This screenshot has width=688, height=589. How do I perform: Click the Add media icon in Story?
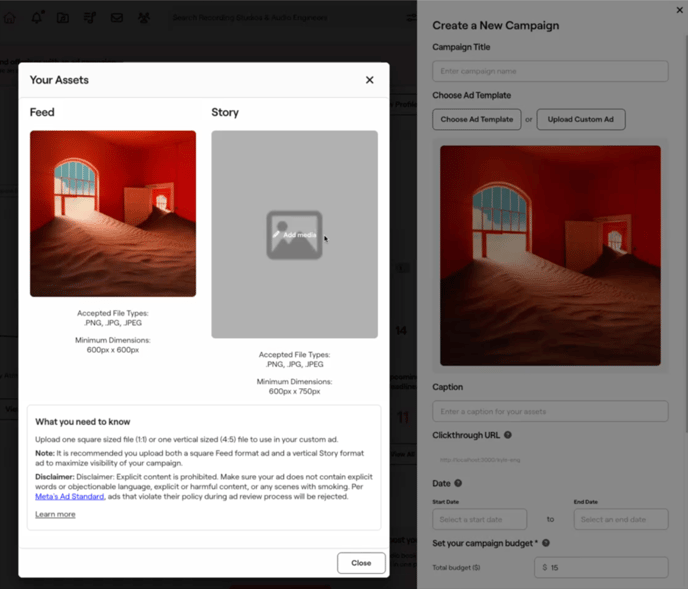(294, 235)
